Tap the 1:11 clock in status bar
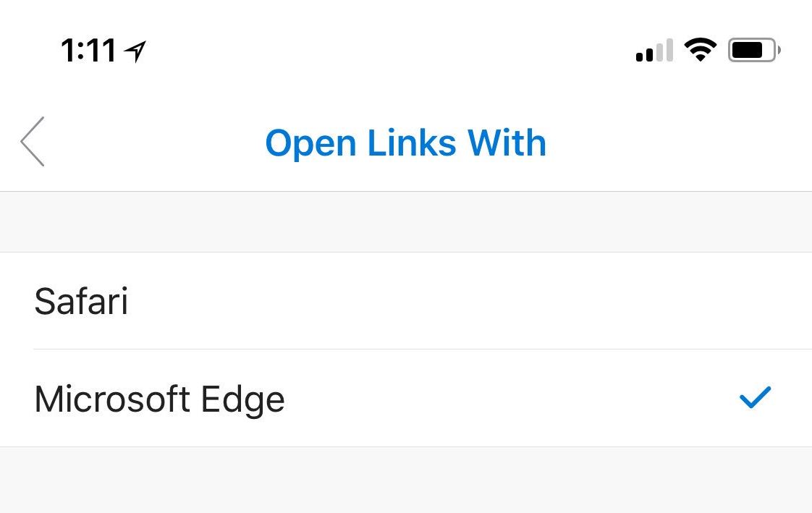 tap(88, 51)
